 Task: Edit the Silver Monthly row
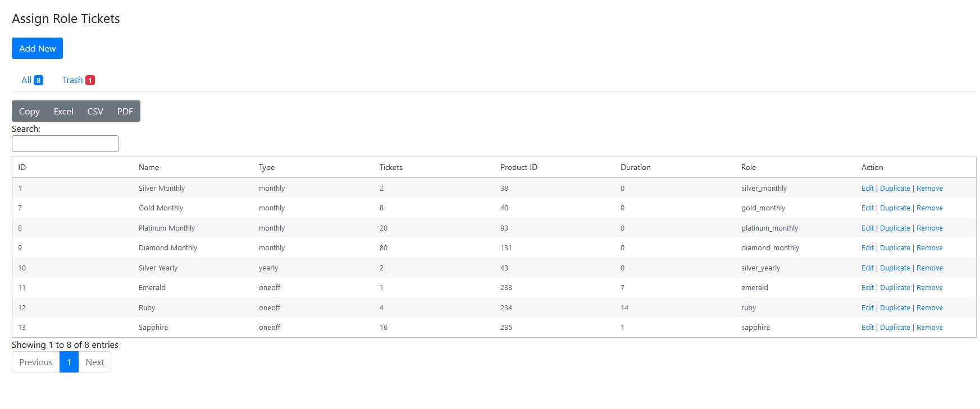[867, 189]
